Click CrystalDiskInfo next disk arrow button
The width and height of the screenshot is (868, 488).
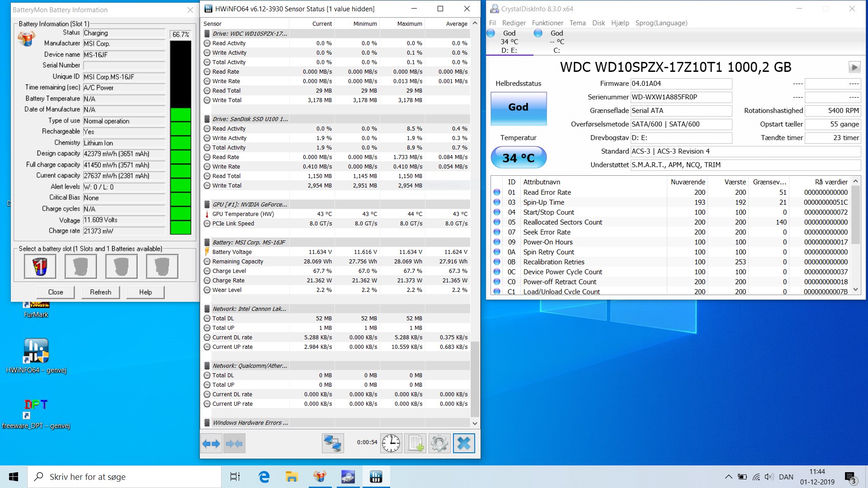[x=854, y=67]
